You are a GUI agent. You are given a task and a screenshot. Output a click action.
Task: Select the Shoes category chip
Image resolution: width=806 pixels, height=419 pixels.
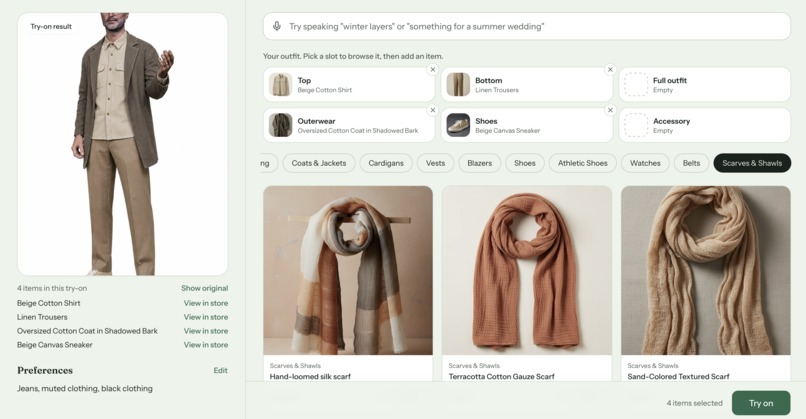(x=525, y=163)
